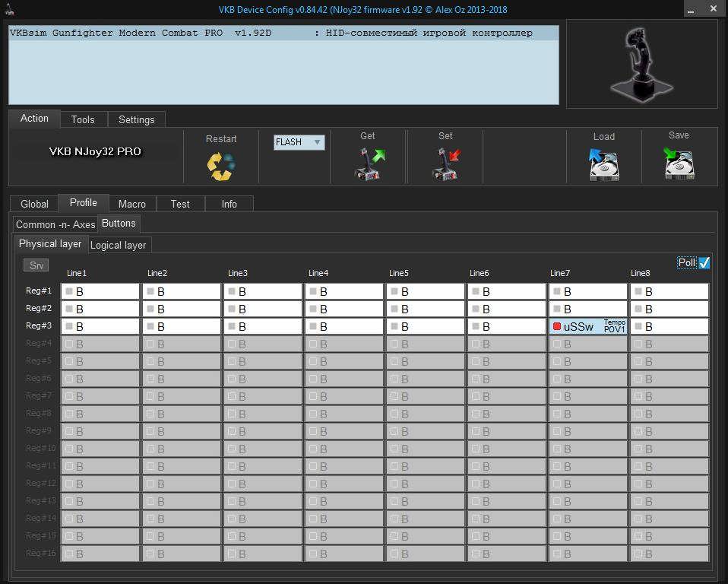728x584 pixels.
Task: Click Reg#3 Line4 button cell
Action: pos(344,327)
